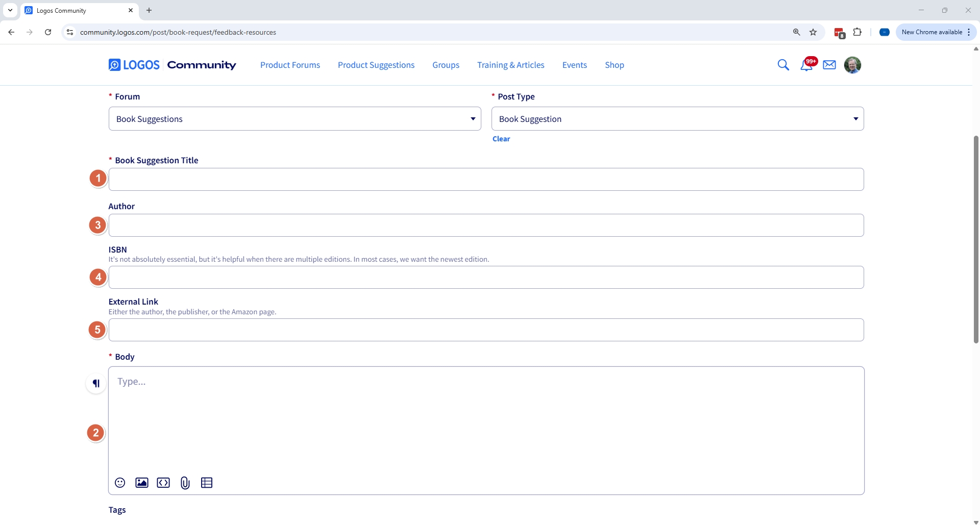Viewport: 980px width, 525px height.
Task: Bookmark this page with the star icon
Action: point(813,32)
